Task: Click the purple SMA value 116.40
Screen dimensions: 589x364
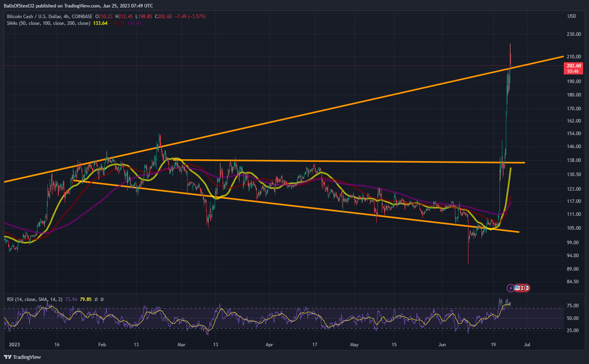Action: tap(134, 23)
